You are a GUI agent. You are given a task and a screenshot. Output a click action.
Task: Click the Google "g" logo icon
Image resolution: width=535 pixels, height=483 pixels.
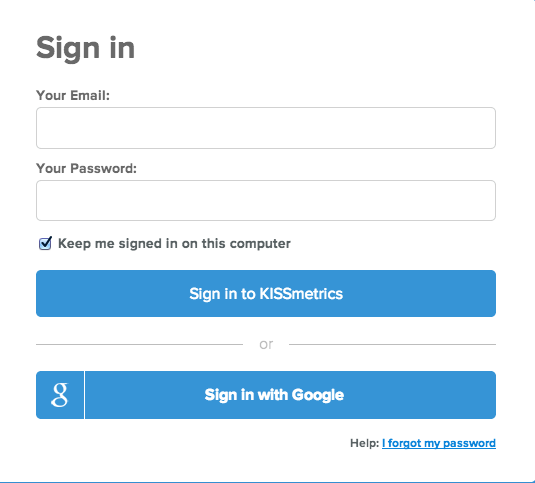pyautogui.click(x=60, y=395)
